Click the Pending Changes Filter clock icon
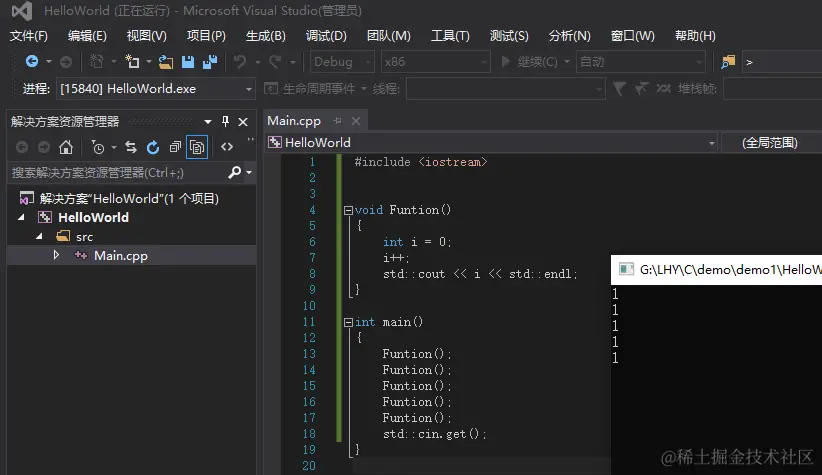Image resolution: width=822 pixels, height=475 pixels. (98, 147)
